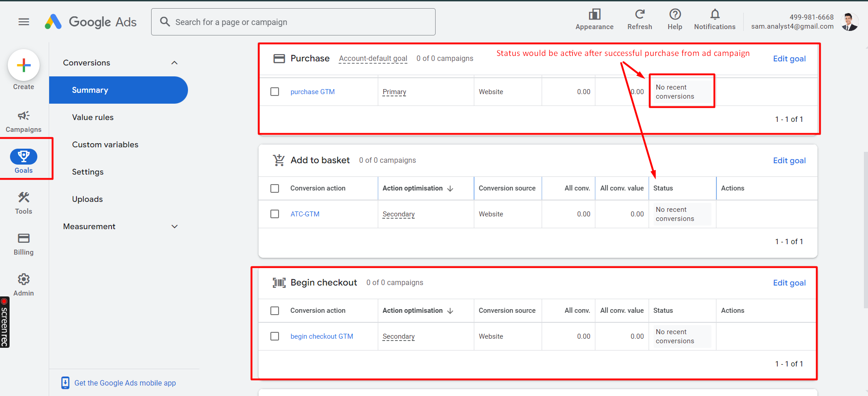
Task: Open Goals in the sidebar
Action: click(24, 161)
